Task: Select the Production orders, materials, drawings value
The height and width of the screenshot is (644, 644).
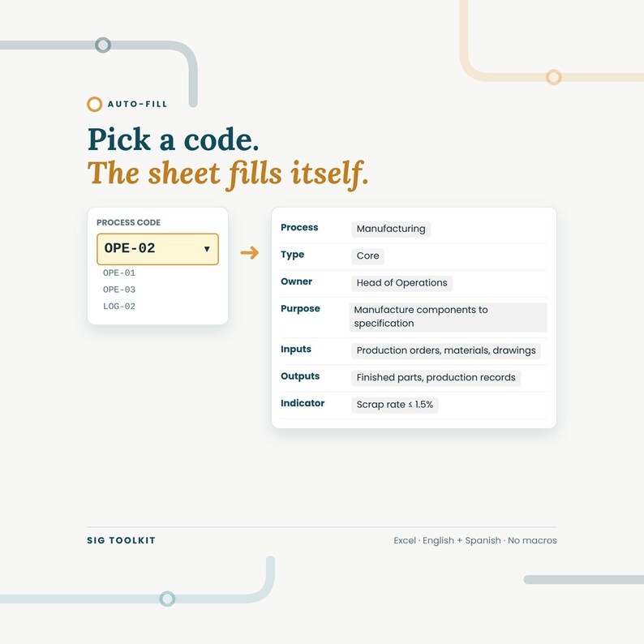Action: [x=446, y=350]
